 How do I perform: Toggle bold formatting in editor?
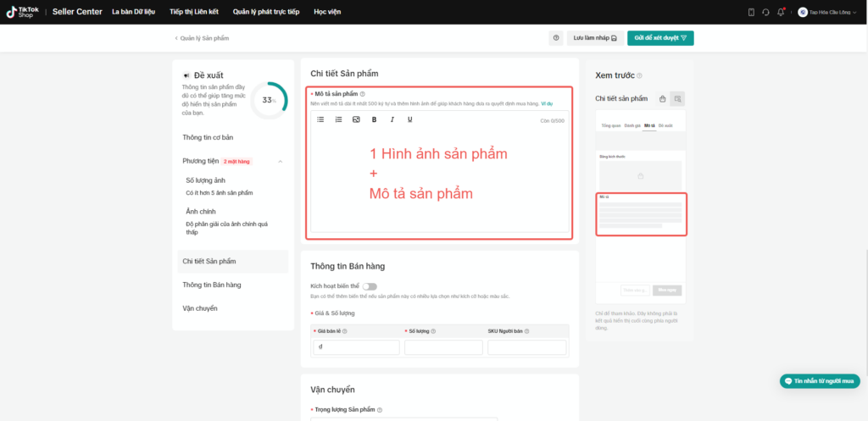374,119
